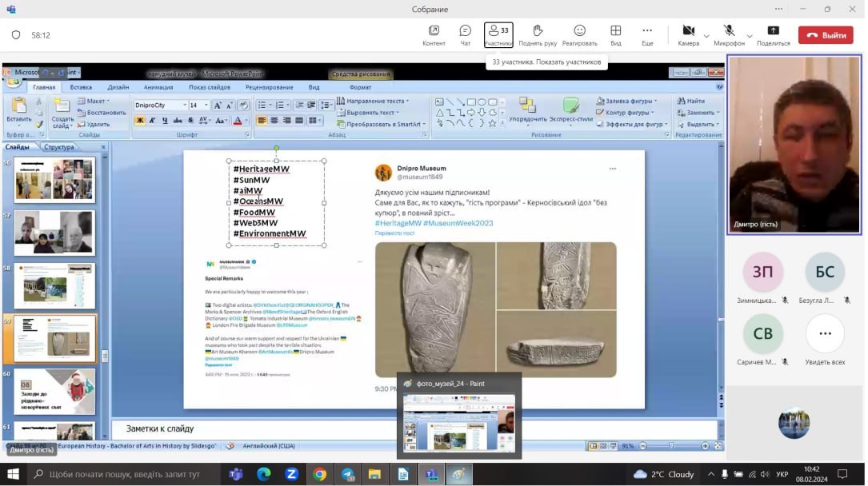The image size is (868, 486).
Task: Click the Поделиться share screen icon
Action: click(773, 31)
